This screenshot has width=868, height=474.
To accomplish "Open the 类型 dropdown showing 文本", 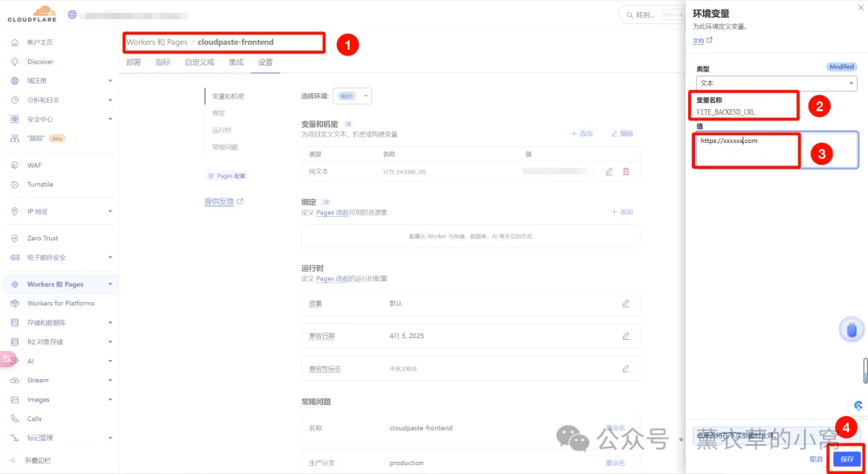I will [776, 84].
